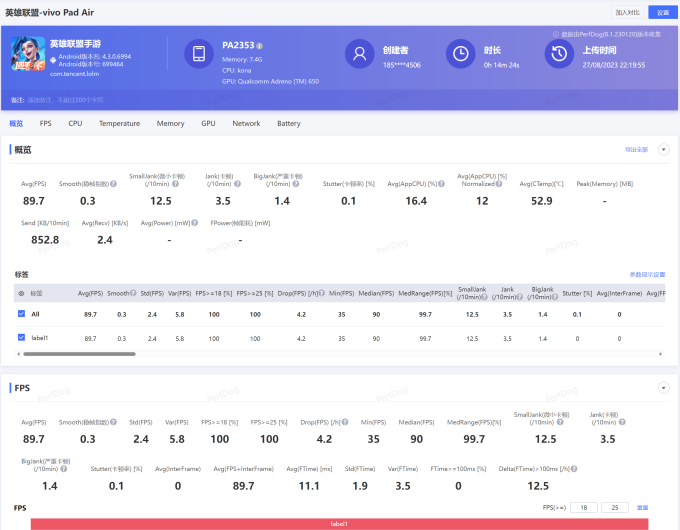Open the CPU tab
Image resolution: width=680 pixels, height=530 pixels.
[75, 124]
